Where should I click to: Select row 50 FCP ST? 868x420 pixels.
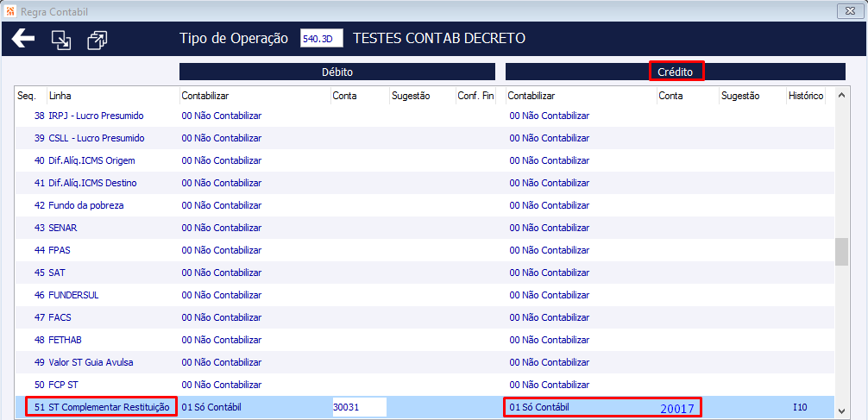tap(425, 385)
